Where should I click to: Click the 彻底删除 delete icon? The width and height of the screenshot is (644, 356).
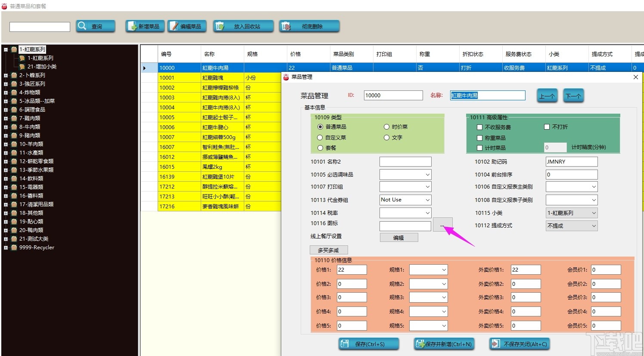[x=286, y=26]
